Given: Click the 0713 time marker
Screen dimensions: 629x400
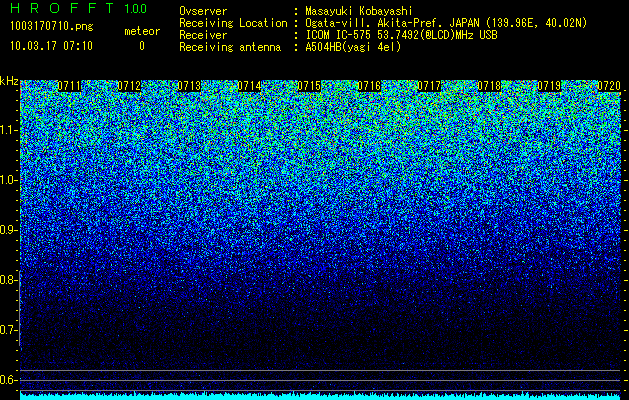Looking at the screenshot, I should coord(189,86).
